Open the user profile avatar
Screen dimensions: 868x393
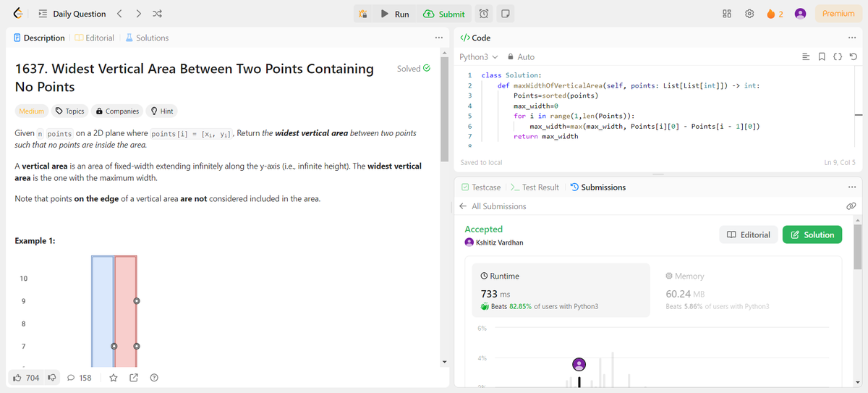(x=800, y=14)
